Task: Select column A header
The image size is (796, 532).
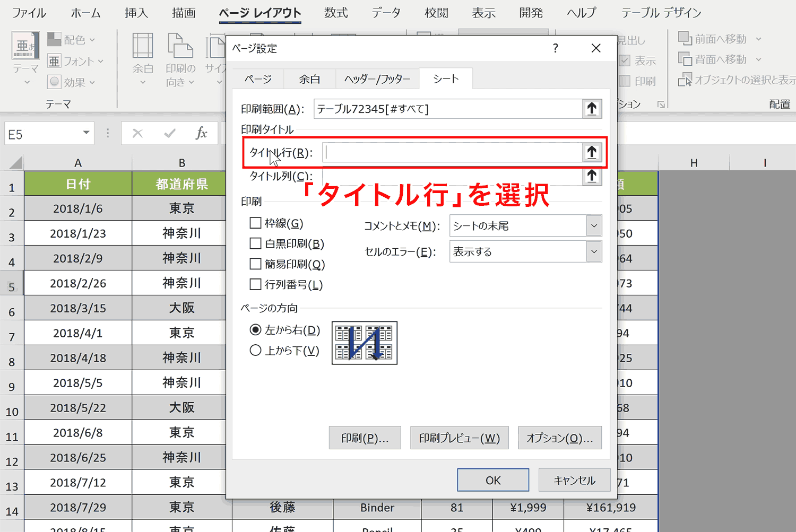Action: coord(78,163)
